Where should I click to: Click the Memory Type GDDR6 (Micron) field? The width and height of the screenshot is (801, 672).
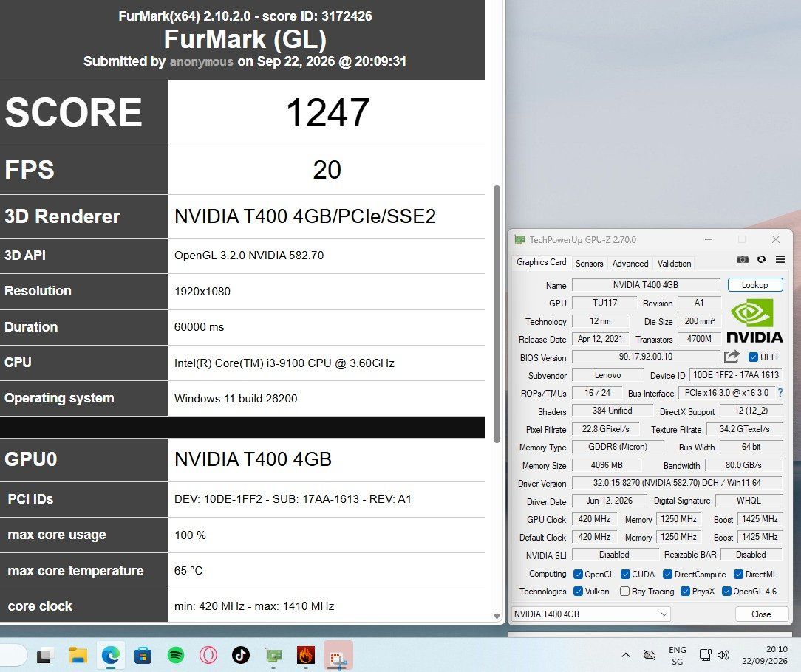tap(618, 447)
